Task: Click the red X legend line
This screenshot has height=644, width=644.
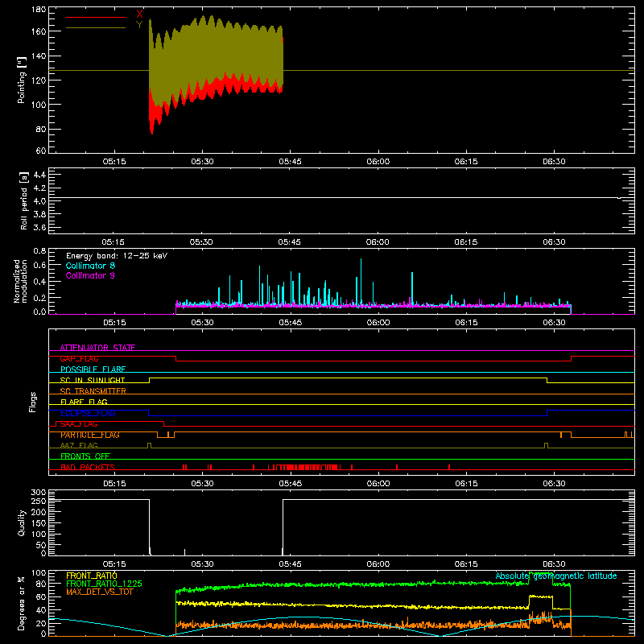Action: [x=96, y=17]
